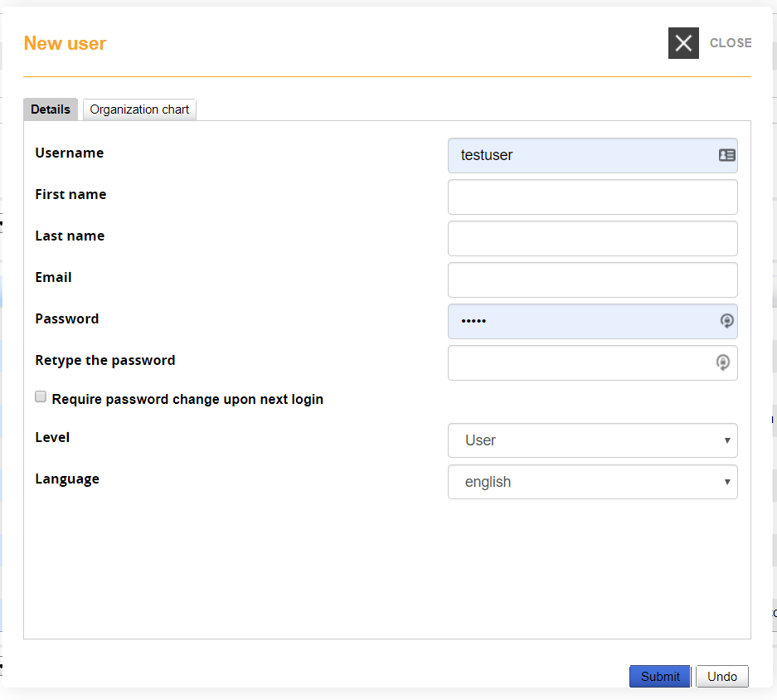
Task: Click the CLOSE text label
Action: click(731, 42)
